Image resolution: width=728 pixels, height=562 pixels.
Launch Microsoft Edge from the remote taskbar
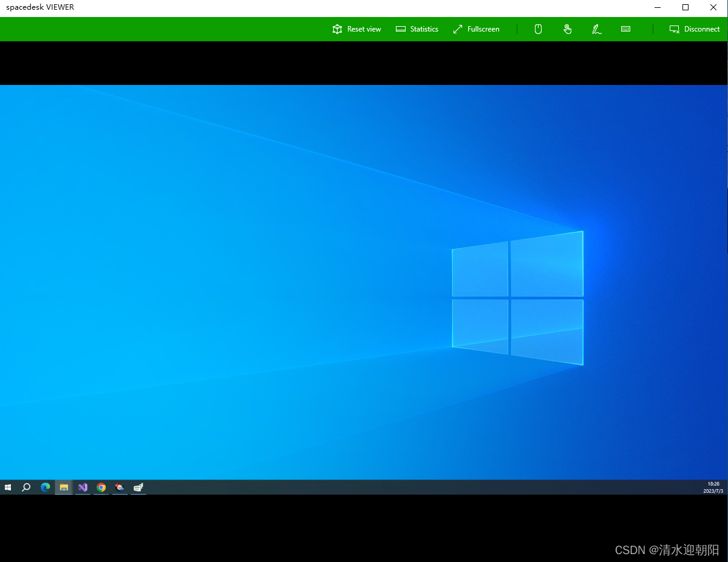pyautogui.click(x=45, y=487)
